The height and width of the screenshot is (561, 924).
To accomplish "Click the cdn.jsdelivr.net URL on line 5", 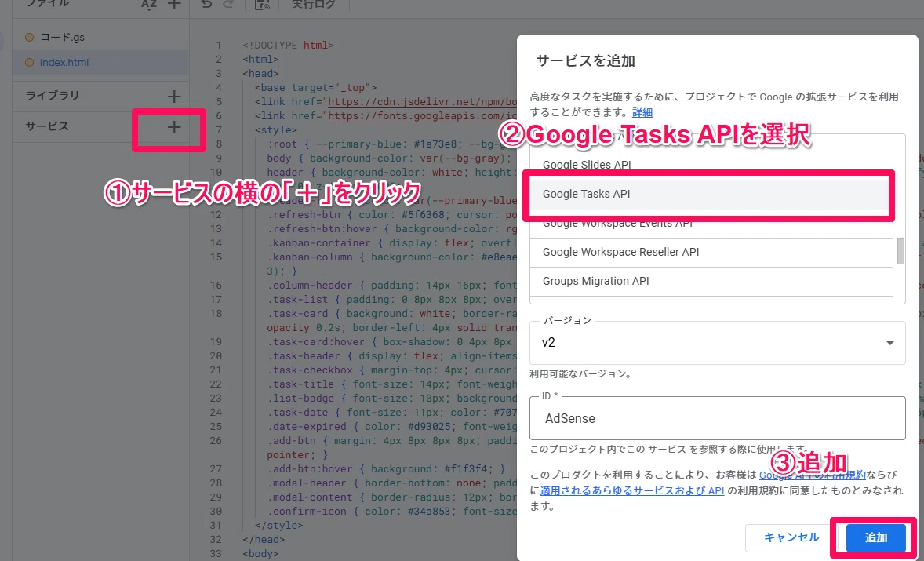I will click(x=422, y=101).
